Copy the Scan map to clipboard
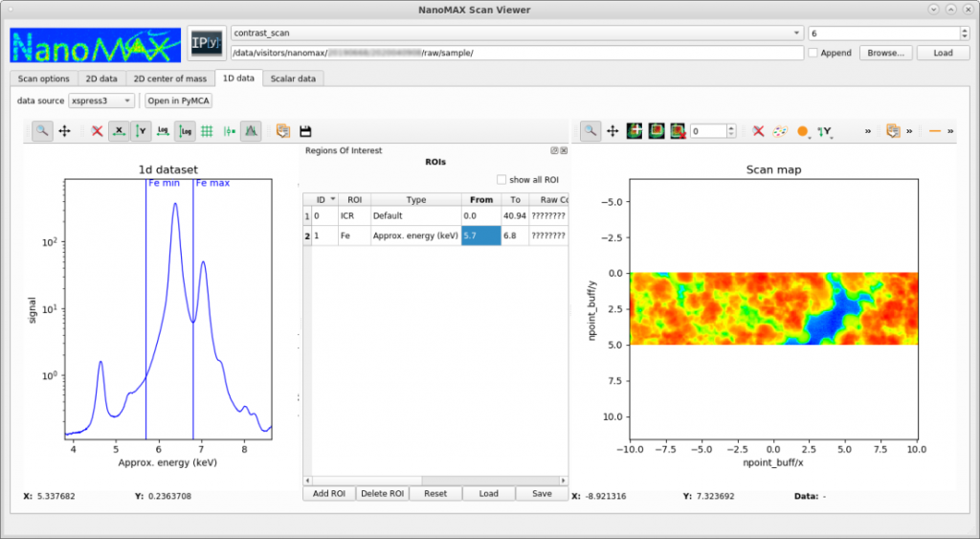This screenshot has width=980, height=539. 893,131
